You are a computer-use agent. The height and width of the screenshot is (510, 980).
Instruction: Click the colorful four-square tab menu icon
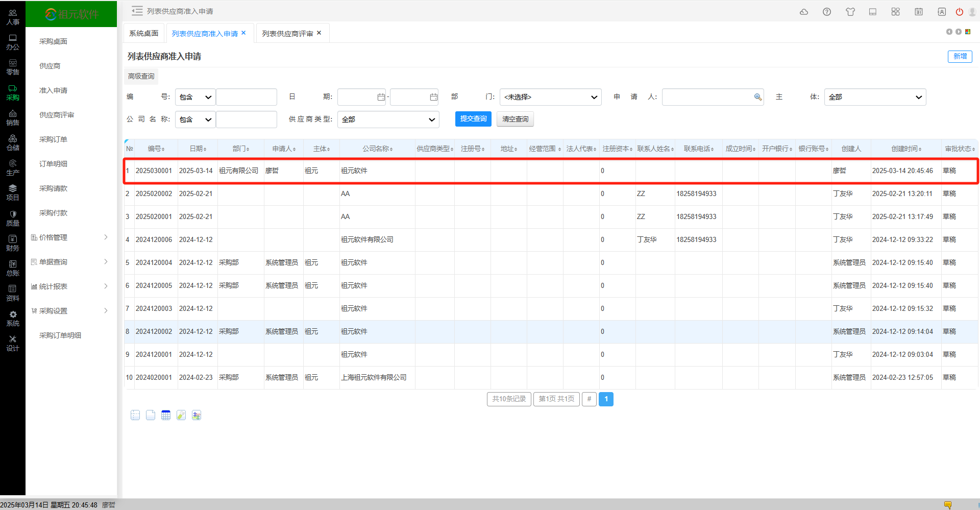(x=968, y=32)
